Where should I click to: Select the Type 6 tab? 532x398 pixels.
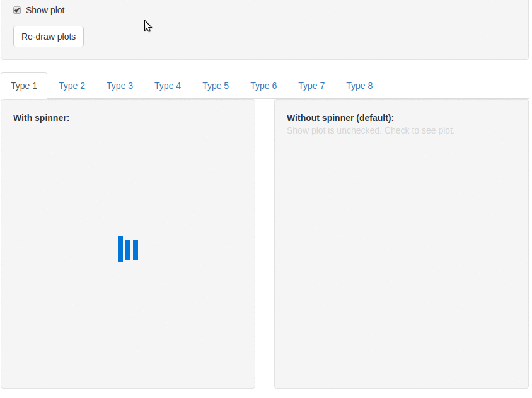tap(263, 86)
